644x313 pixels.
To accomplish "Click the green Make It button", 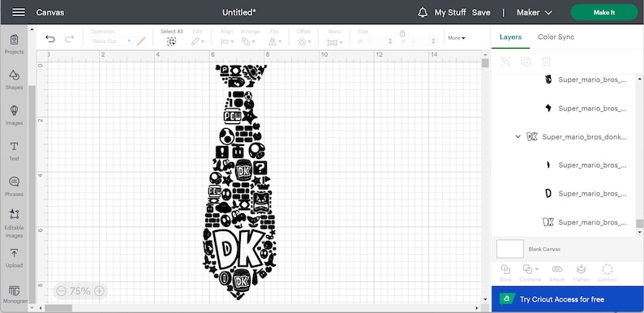I will tap(604, 12).
